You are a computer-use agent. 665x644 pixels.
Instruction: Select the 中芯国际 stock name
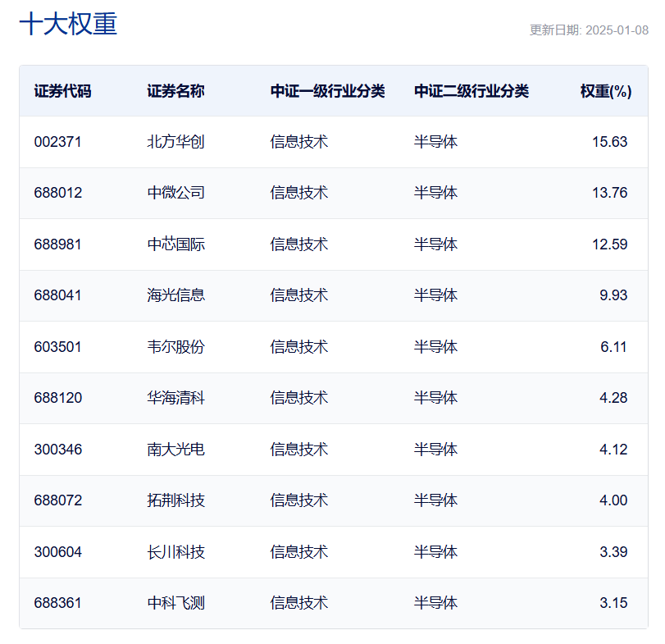tap(175, 244)
